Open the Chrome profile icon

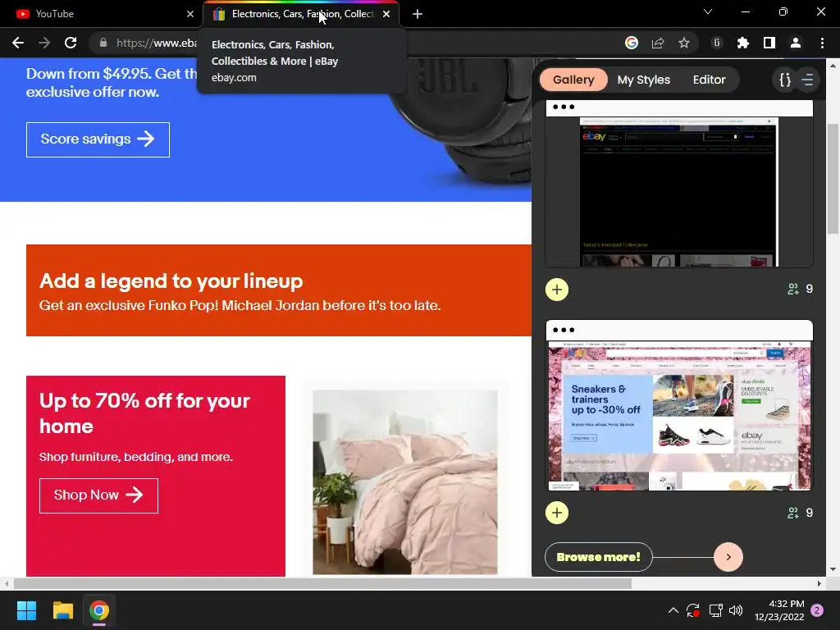coord(796,43)
